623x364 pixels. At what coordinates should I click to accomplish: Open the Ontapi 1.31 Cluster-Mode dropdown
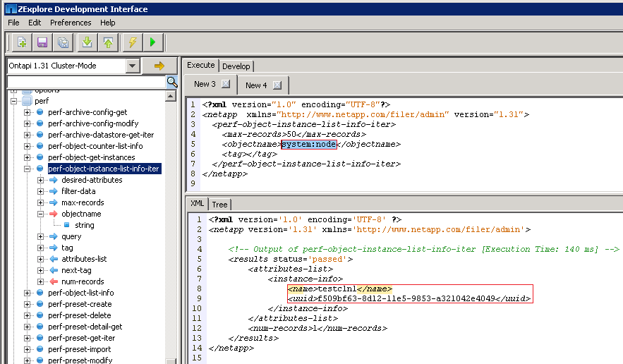coord(133,66)
